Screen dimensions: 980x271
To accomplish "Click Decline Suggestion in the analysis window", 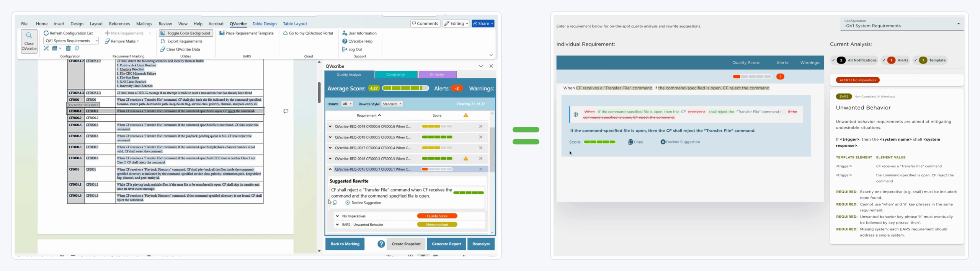I will (x=680, y=142).
